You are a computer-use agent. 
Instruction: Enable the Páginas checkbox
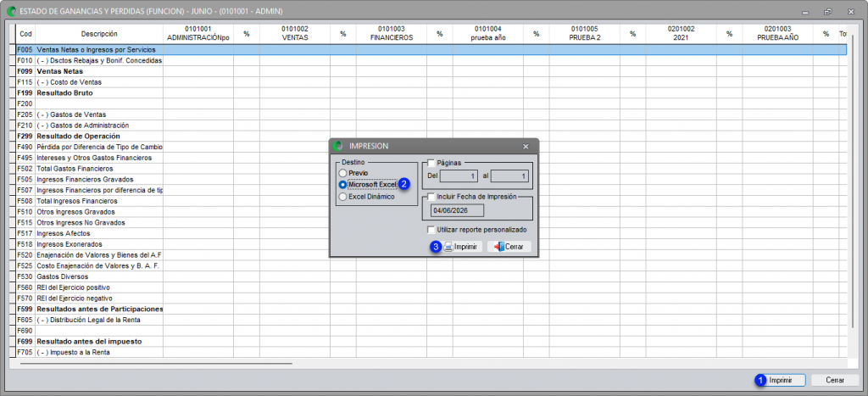point(431,163)
